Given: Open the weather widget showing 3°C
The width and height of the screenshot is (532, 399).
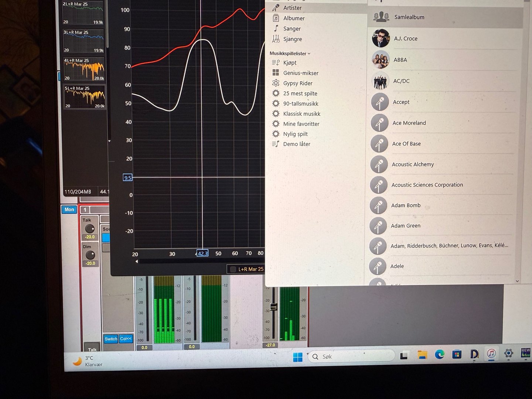Looking at the screenshot, I should 88,361.
